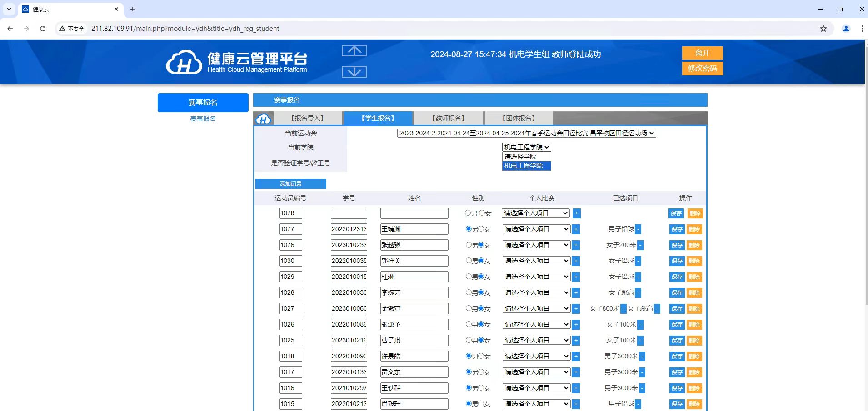Remove 男子铅球 event from athlete 1077
This screenshot has width=868, height=411.
(638, 229)
